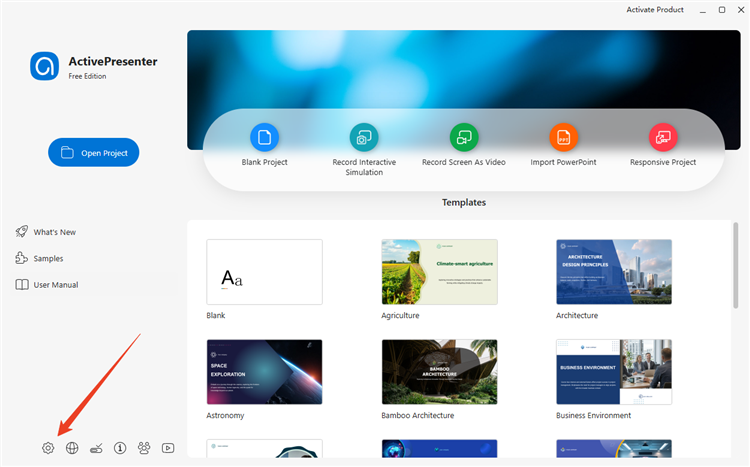The image size is (750, 467).
Task: Start Record Interactive Simulation
Action: click(364, 150)
